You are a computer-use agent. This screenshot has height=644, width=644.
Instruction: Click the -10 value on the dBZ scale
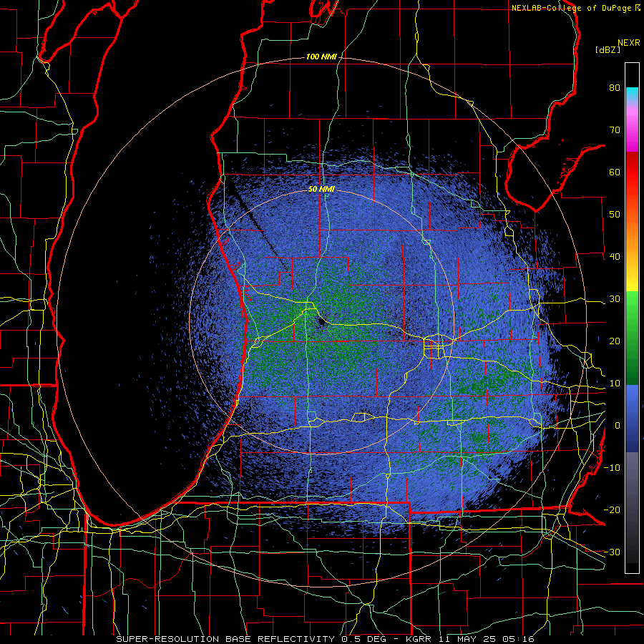coord(612,468)
